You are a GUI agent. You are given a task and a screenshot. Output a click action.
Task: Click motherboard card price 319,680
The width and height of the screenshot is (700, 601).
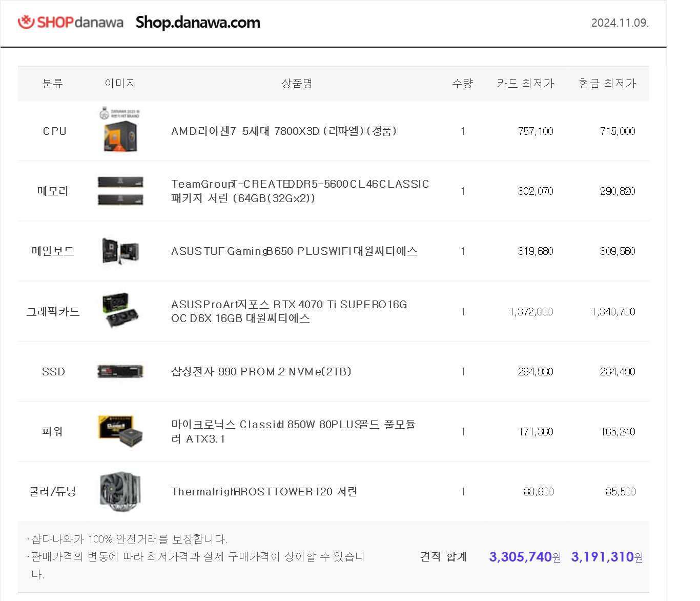(536, 251)
